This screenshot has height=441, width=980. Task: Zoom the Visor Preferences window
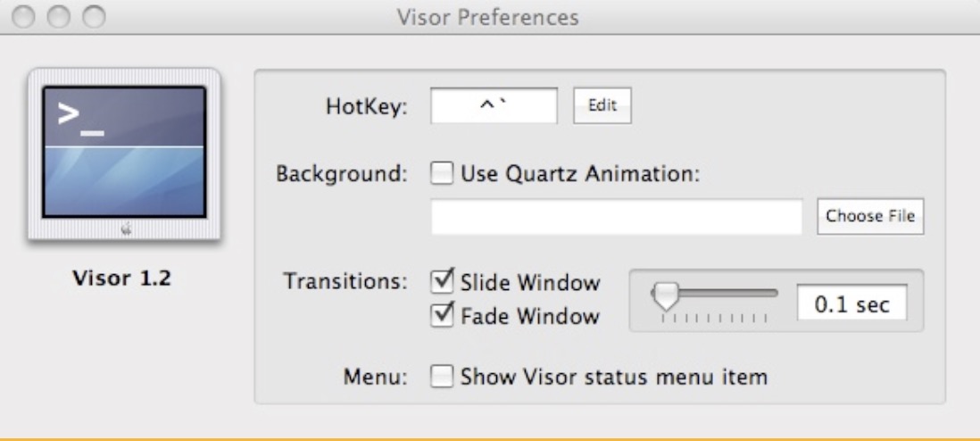click(x=95, y=17)
